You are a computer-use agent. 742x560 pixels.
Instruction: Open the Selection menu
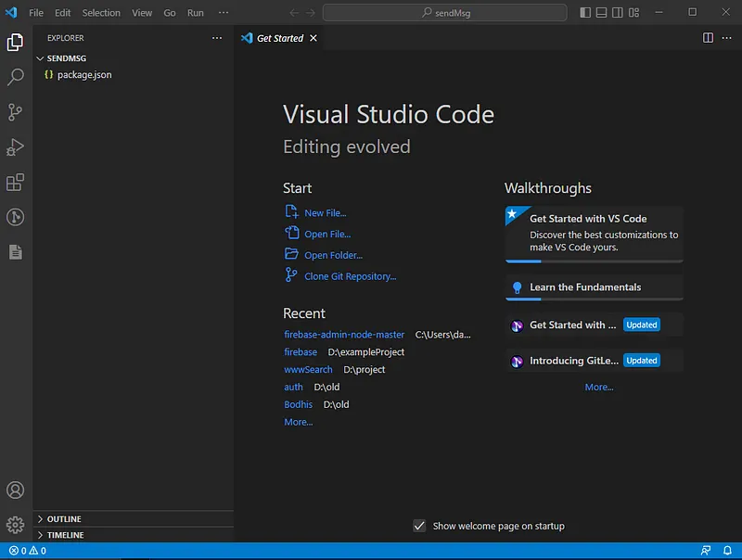101,13
